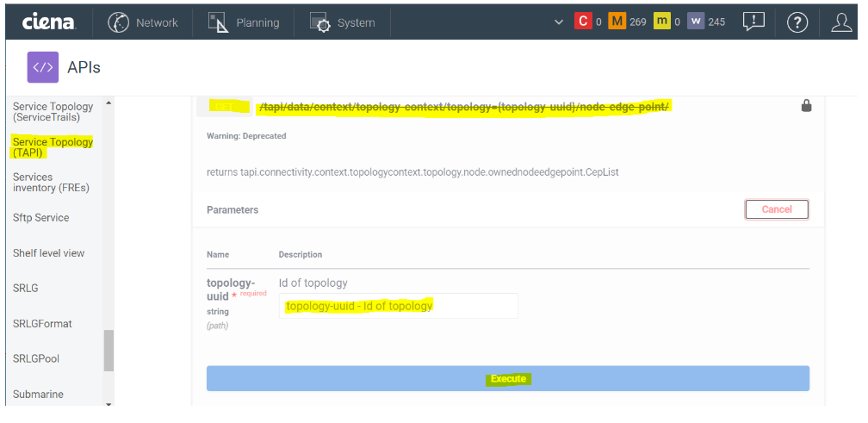Click the topology-uuid input field

[399, 306]
